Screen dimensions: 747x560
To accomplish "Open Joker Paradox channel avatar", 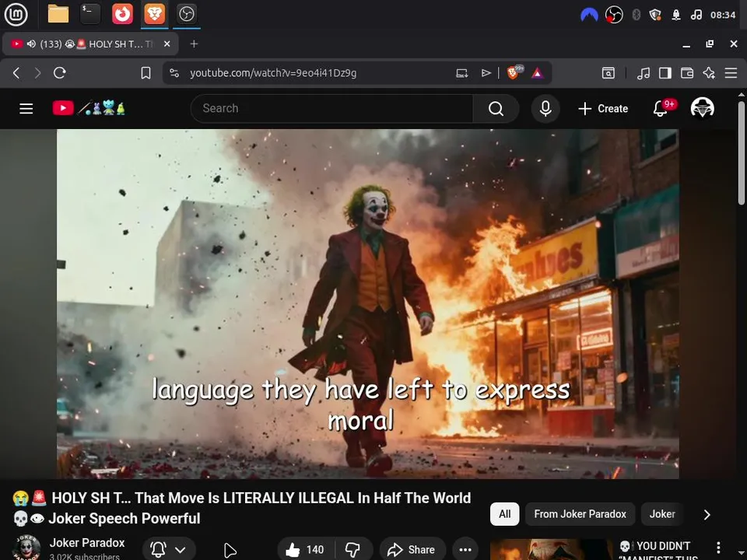I will click(26, 548).
